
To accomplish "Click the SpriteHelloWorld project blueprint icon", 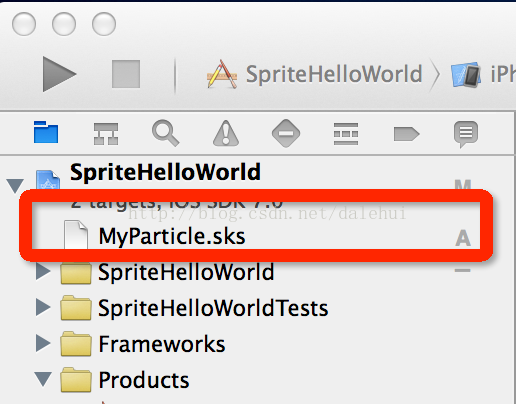I will (48, 180).
